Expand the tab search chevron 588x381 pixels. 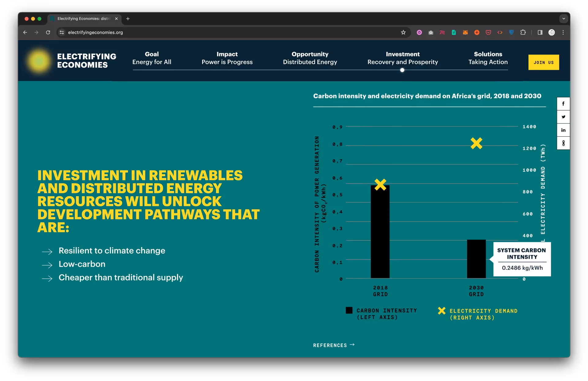point(563,19)
